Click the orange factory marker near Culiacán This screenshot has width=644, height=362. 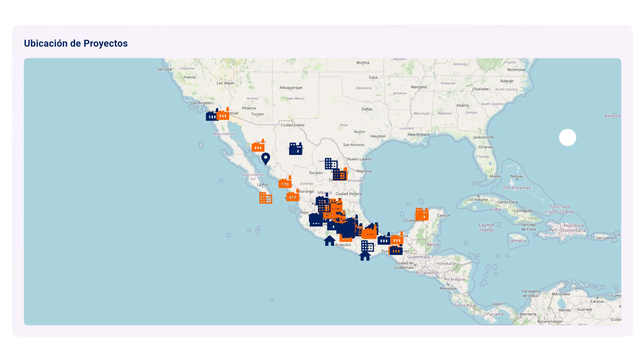pyautogui.click(x=285, y=184)
